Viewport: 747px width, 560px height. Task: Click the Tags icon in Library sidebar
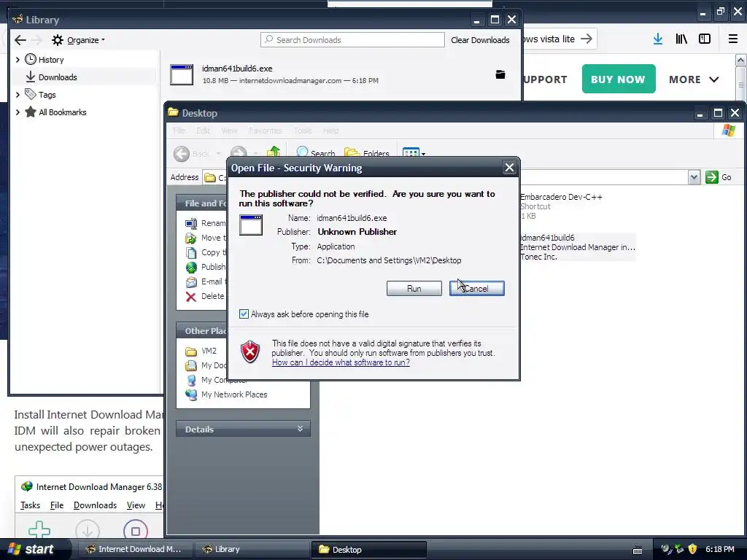click(31, 94)
